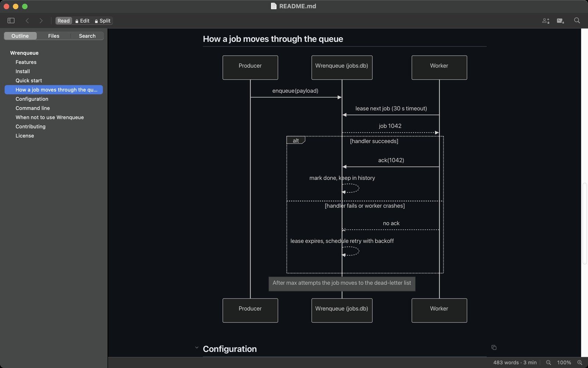Open the Files tab

point(54,36)
